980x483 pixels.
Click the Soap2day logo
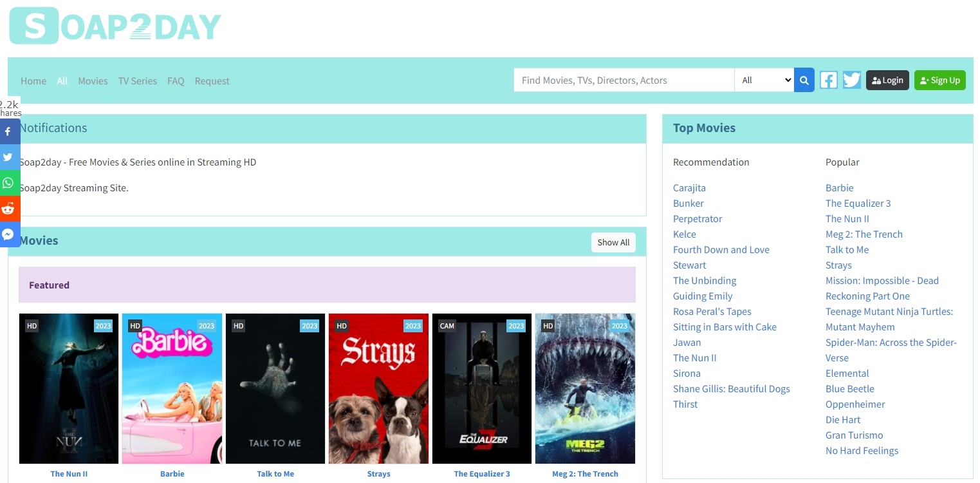[115, 26]
